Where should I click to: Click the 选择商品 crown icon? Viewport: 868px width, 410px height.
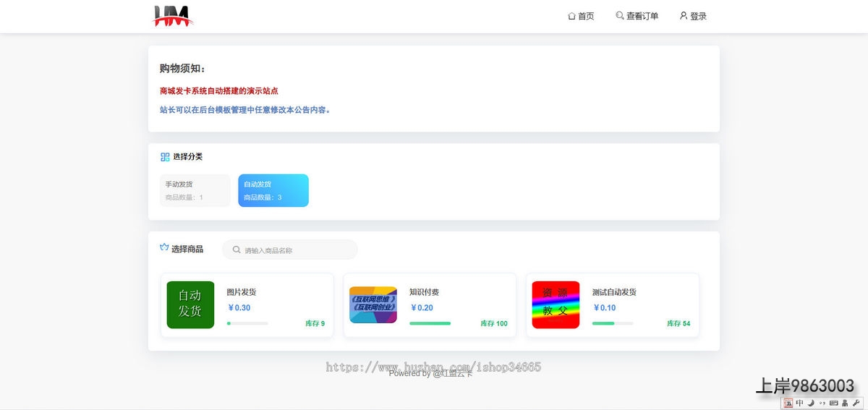(x=164, y=248)
